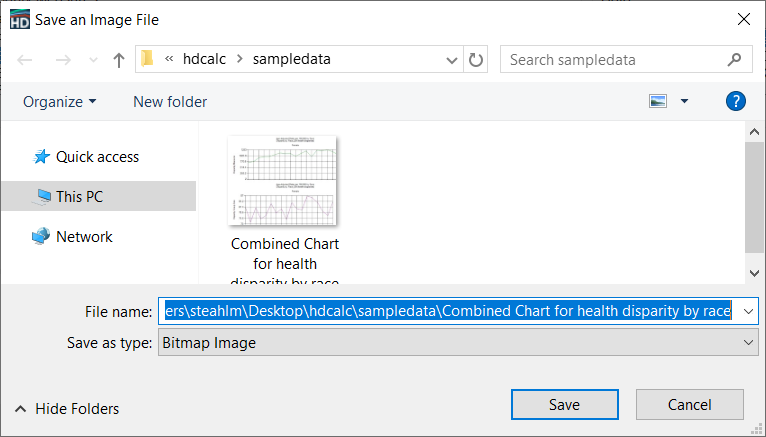Click the Back navigation arrow
This screenshot has width=766, height=437.
pos(25,60)
